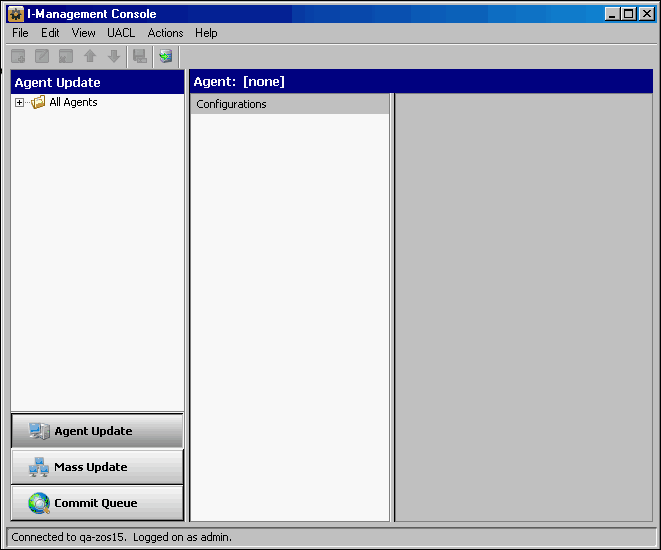
Task: Open the Edit menu
Action: 50,33
